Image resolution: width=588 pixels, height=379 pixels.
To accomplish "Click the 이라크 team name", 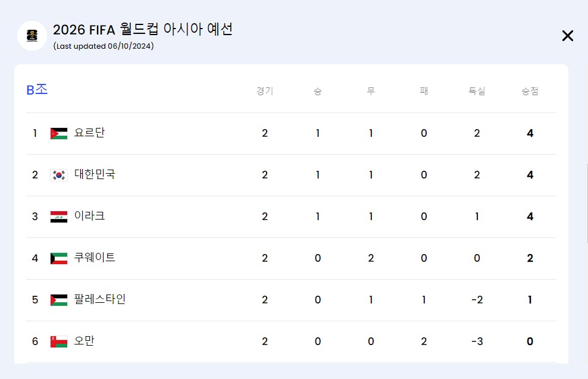I will 89,217.
